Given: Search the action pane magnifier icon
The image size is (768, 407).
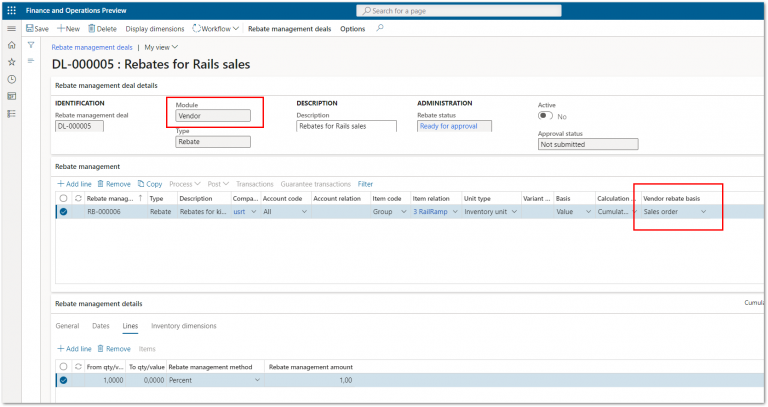Looking at the screenshot, I should click(x=380, y=28).
